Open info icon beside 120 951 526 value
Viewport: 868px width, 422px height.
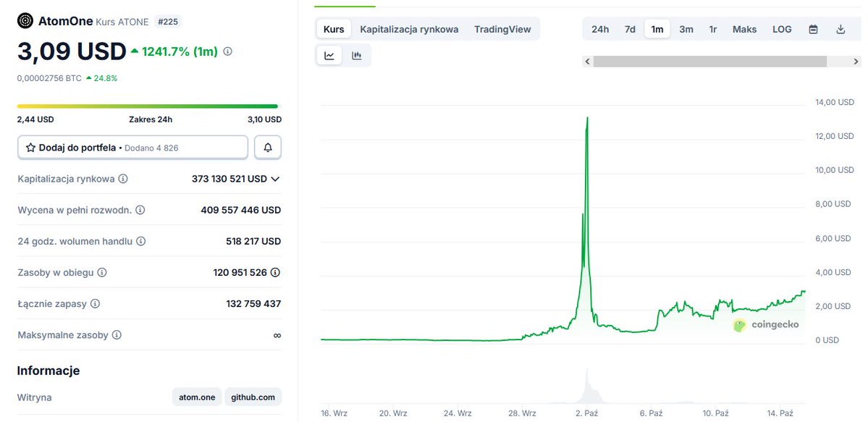(x=276, y=272)
